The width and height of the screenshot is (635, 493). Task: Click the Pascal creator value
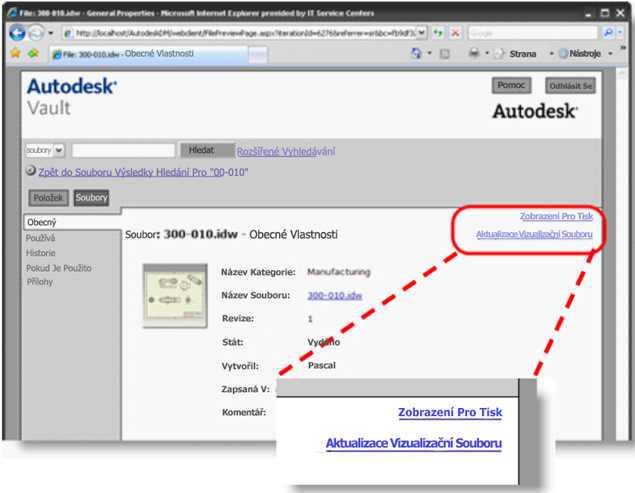pos(322,365)
